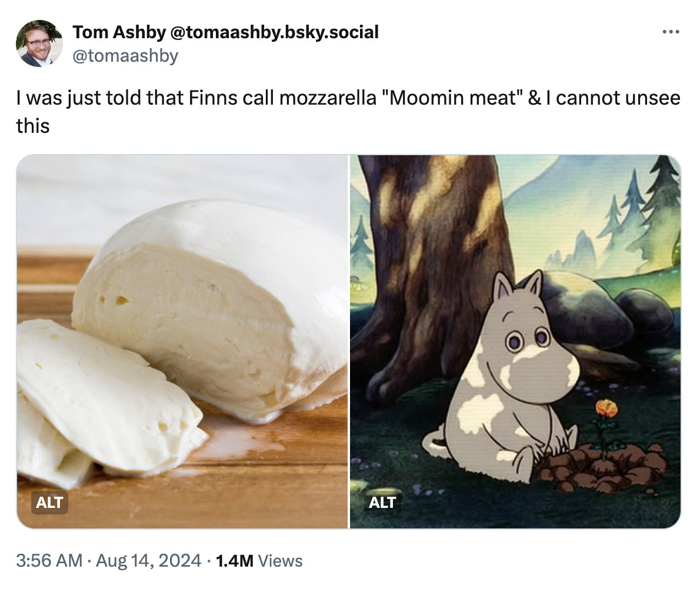
Task: Click the word "this" ending the tweet
Action: (33, 125)
